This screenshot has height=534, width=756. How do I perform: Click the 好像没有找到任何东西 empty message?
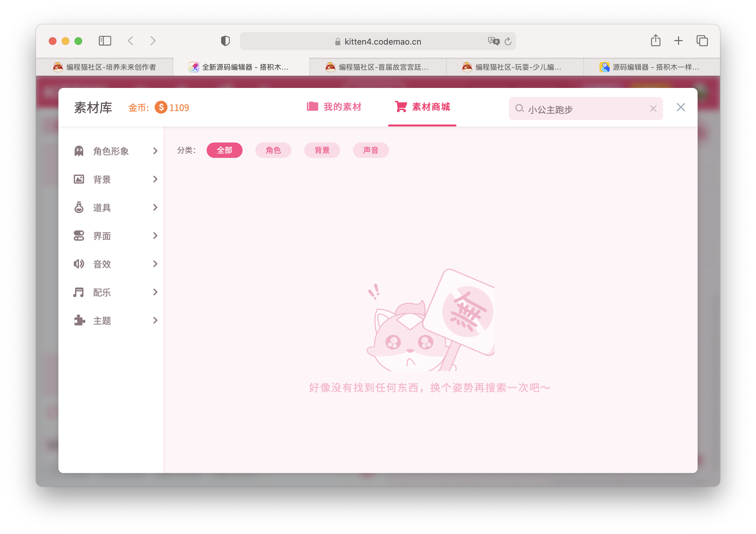[430, 388]
